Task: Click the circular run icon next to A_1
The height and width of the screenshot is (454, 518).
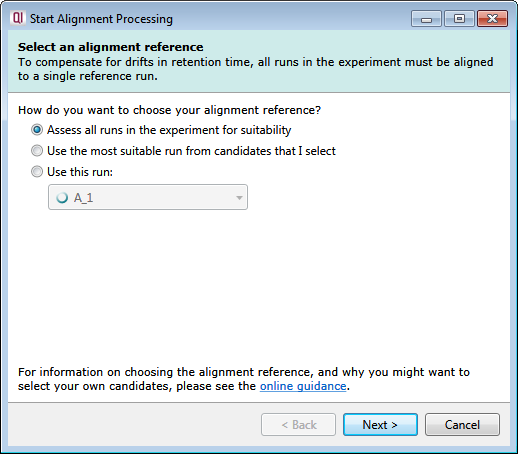Action: pos(62,198)
